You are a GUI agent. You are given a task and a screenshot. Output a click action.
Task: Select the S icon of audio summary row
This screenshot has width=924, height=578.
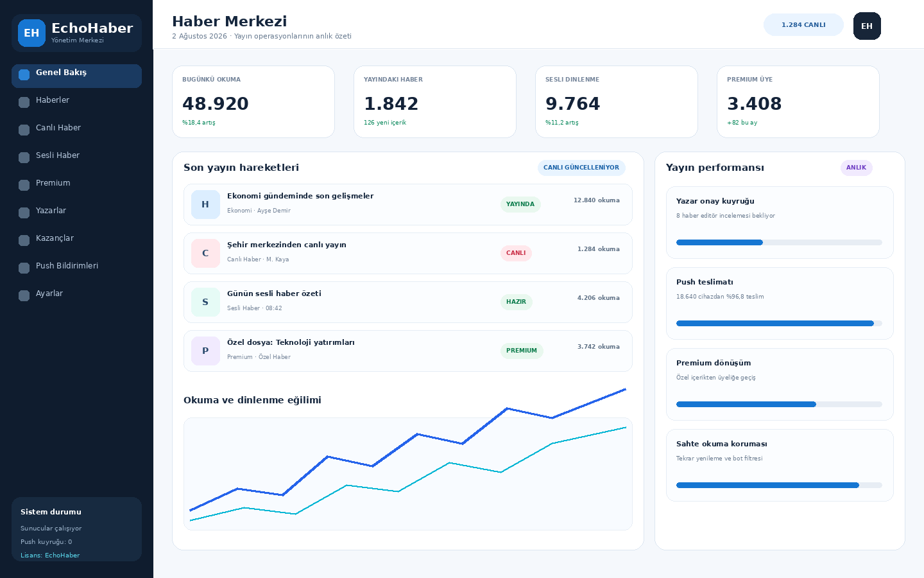pyautogui.click(x=205, y=302)
